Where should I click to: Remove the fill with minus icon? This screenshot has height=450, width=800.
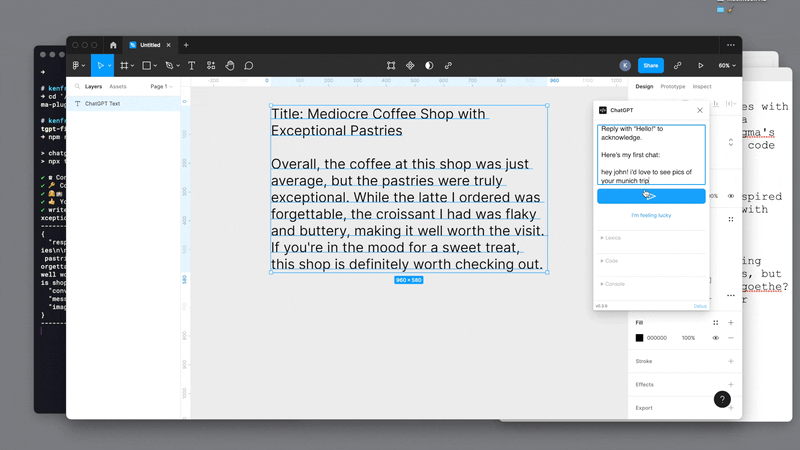tap(731, 338)
